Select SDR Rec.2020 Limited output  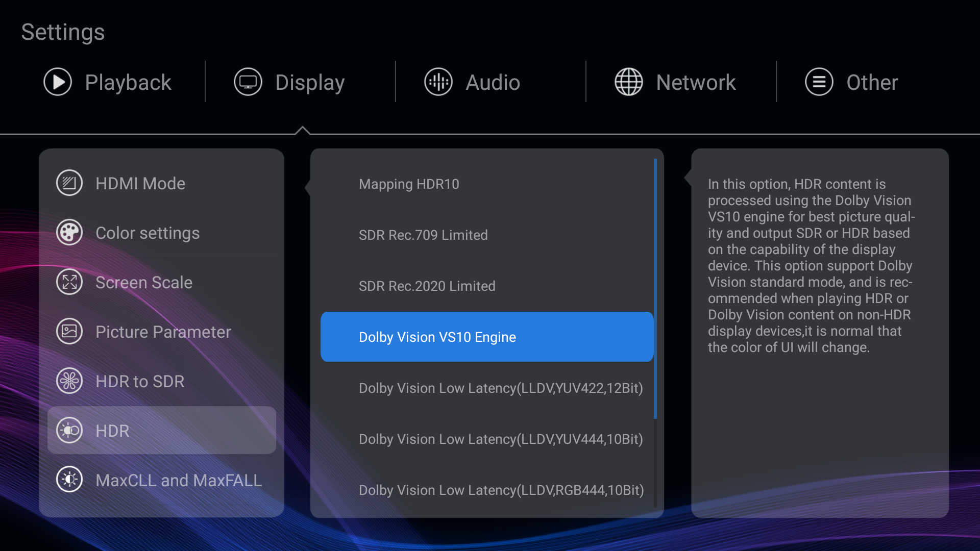[487, 286]
